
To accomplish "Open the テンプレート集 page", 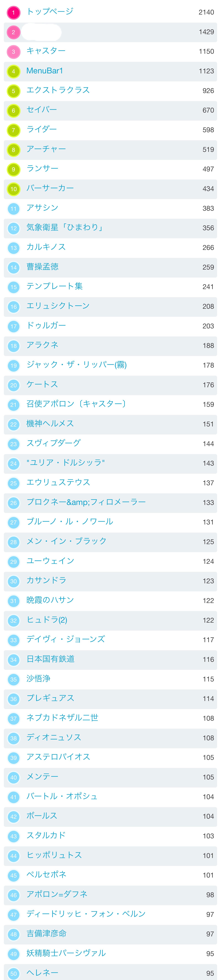I will pos(54,286).
